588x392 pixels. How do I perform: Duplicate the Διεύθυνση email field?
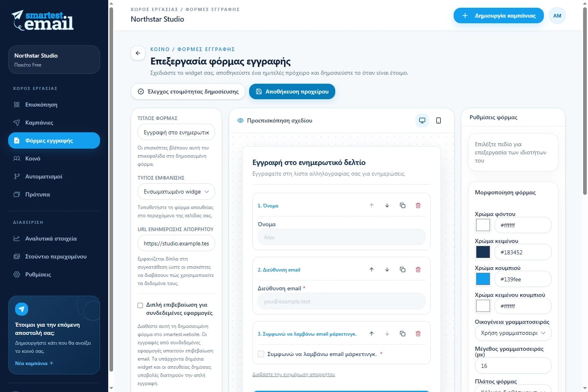pyautogui.click(x=403, y=269)
